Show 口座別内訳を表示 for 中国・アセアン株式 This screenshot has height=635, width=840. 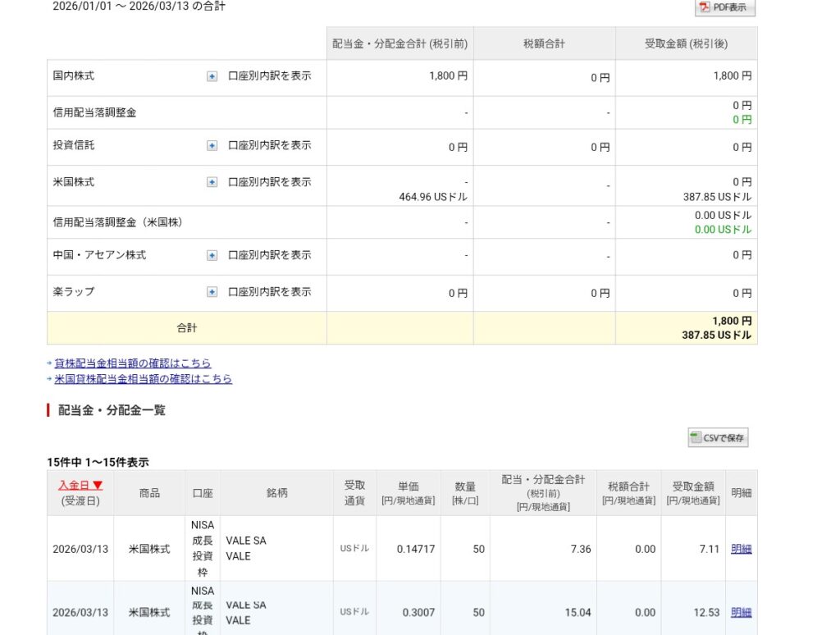(269, 255)
